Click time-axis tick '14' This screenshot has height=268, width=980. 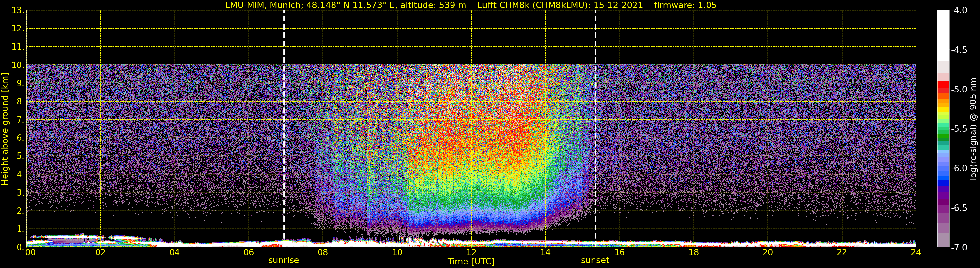(545, 252)
